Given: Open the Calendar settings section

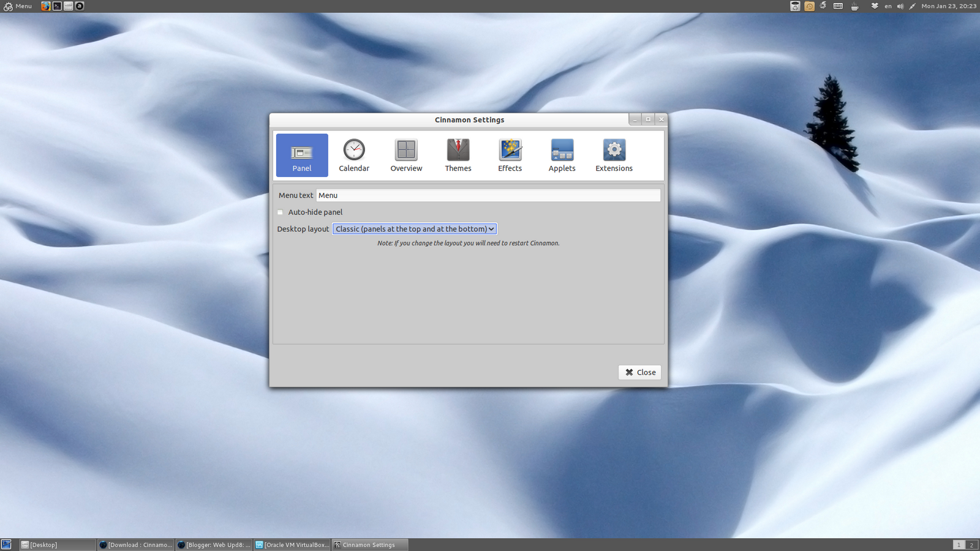Looking at the screenshot, I should pos(354,155).
